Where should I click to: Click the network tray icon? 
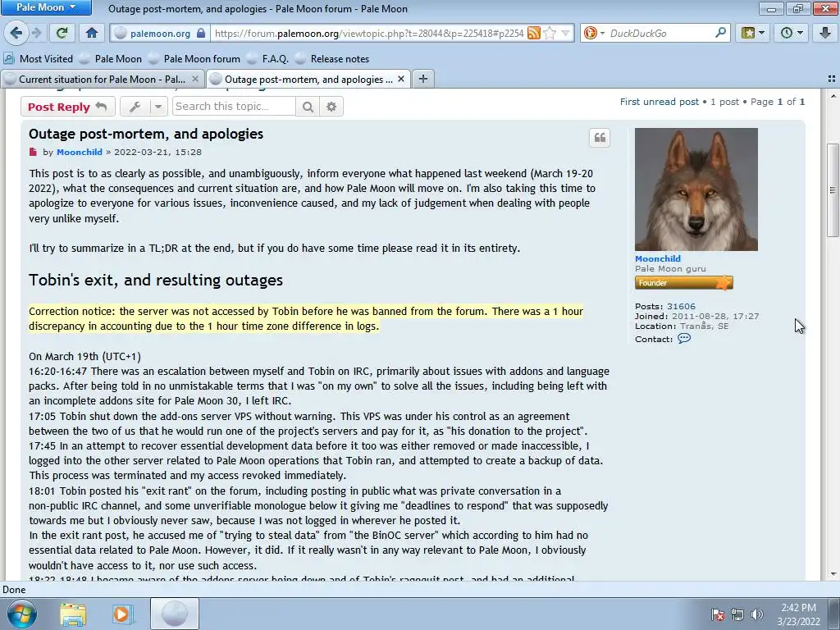pos(737,614)
